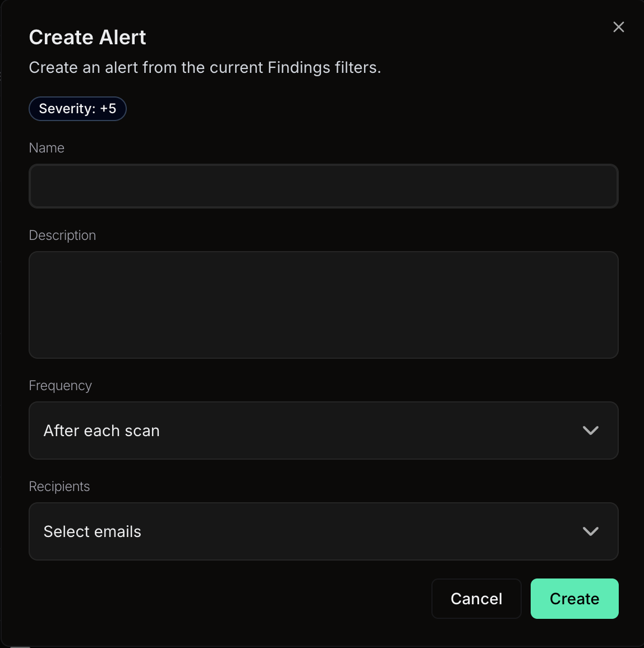
Task: Click the Frequency field label
Action: (61, 386)
